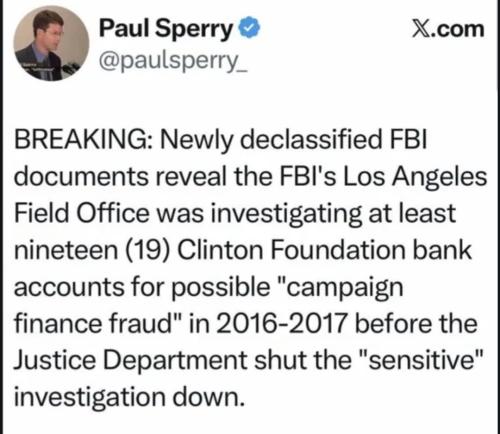The width and height of the screenshot is (500, 434).
Task: Click the year range 2016-2017
Action: (x=281, y=324)
